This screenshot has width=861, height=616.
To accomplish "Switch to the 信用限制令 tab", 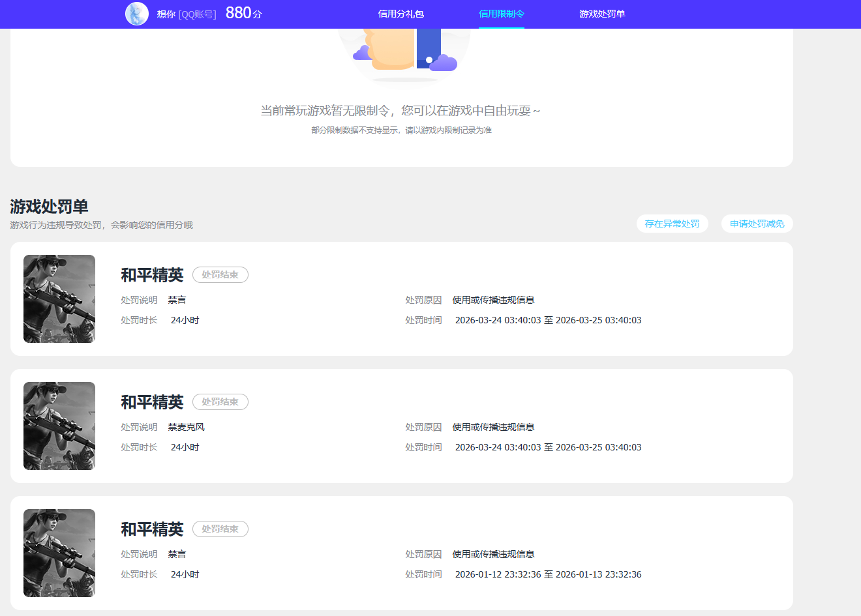I will (x=502, y=14).
